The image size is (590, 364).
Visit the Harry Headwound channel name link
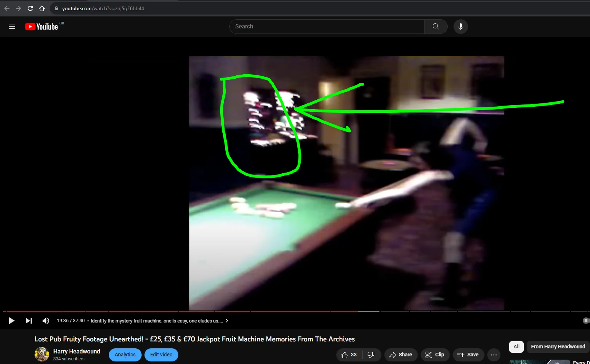point(76,351)
